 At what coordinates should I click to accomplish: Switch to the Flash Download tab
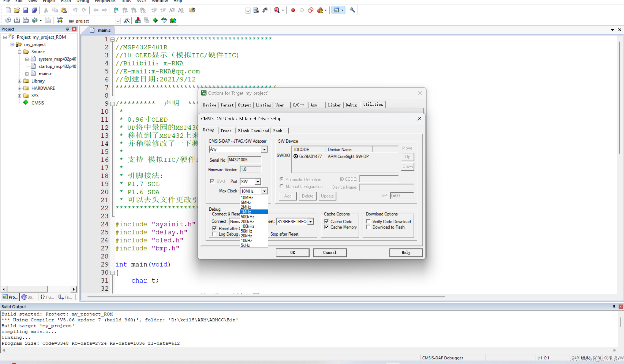pos(253,130)
